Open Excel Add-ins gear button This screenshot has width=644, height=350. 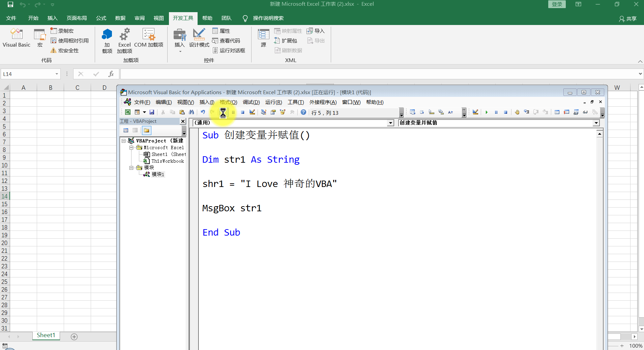[x=124, y=41]
